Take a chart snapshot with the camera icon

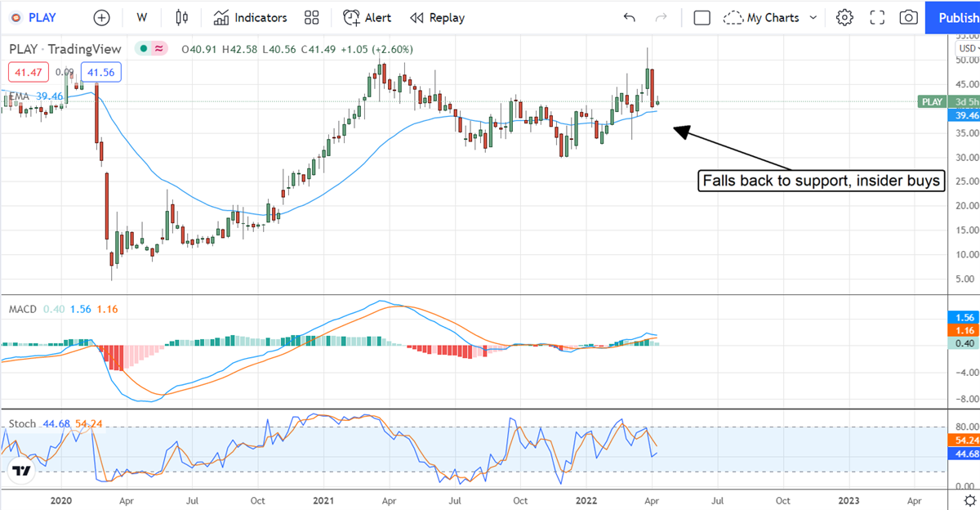908,17
